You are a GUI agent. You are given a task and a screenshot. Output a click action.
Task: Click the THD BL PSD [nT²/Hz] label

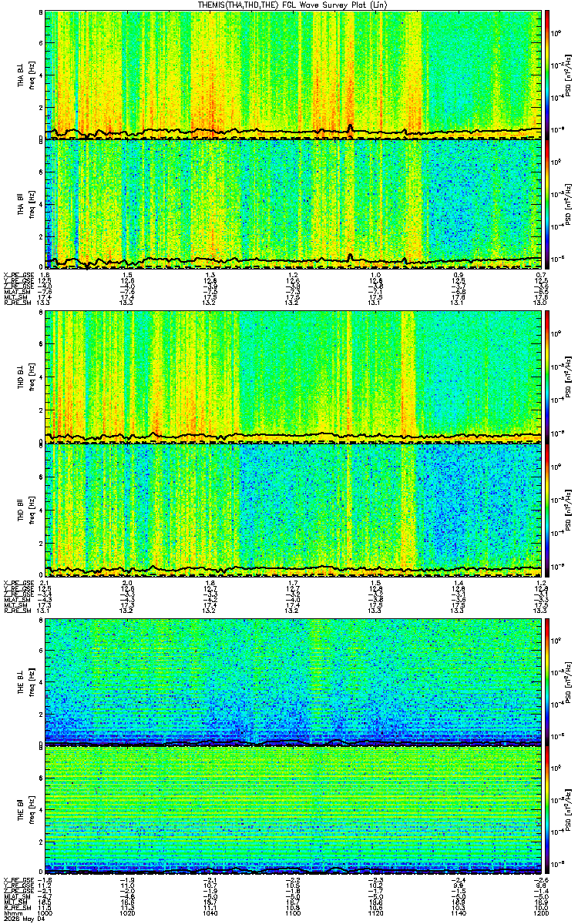[567, 376]
